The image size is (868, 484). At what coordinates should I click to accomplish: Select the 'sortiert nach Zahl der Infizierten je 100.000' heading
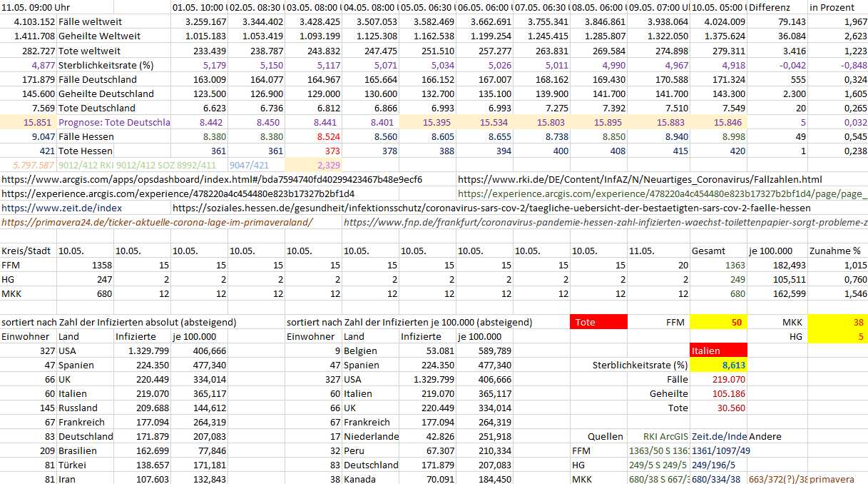point(409,322)
